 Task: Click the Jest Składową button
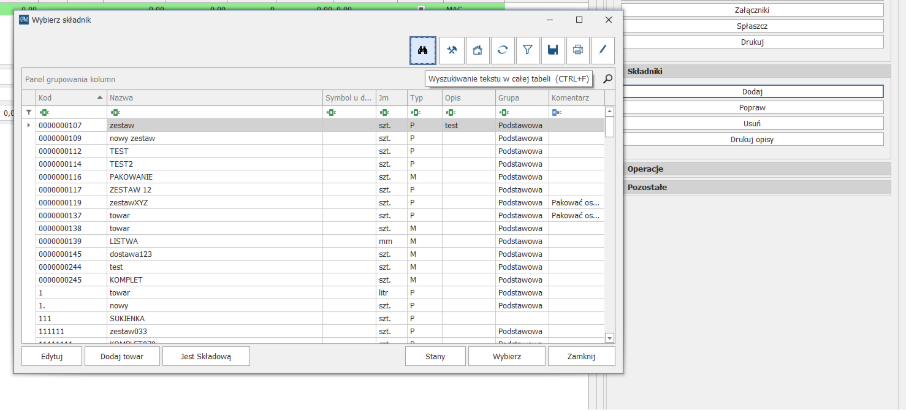point(205,356)
